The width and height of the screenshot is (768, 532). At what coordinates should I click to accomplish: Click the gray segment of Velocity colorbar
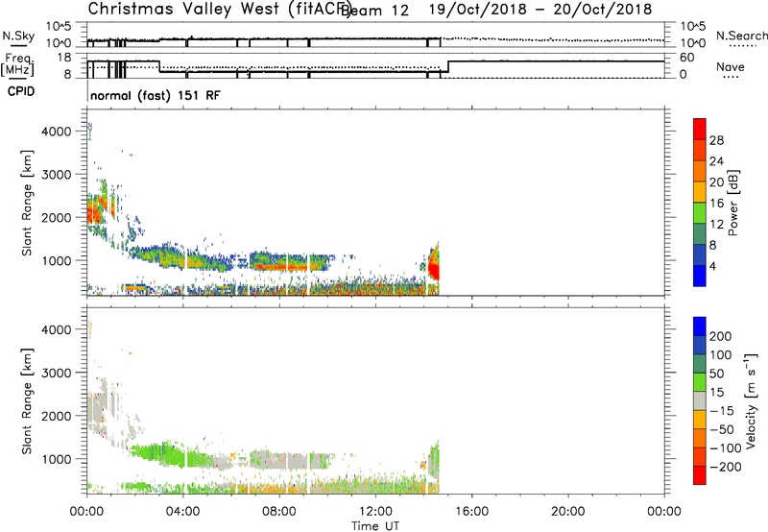point(700,400)
